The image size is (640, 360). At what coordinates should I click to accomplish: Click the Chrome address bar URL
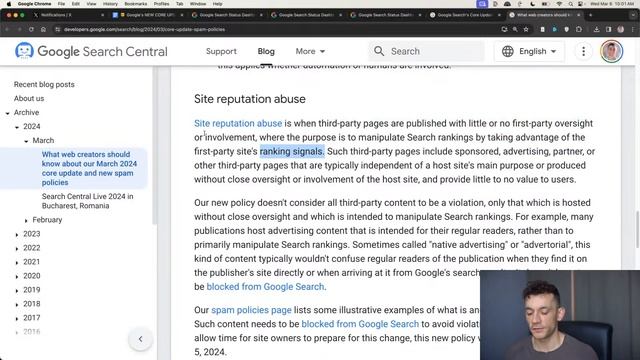pyautogui.click(x=144, y=29)
